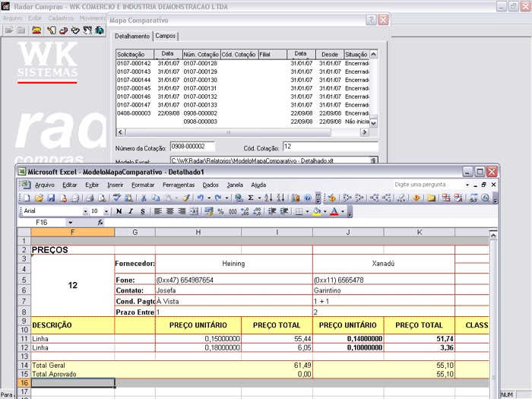Click the AutoSum sigma icon
The height and width of the screenshot is (399, 532).
click(x=251, y=198)
